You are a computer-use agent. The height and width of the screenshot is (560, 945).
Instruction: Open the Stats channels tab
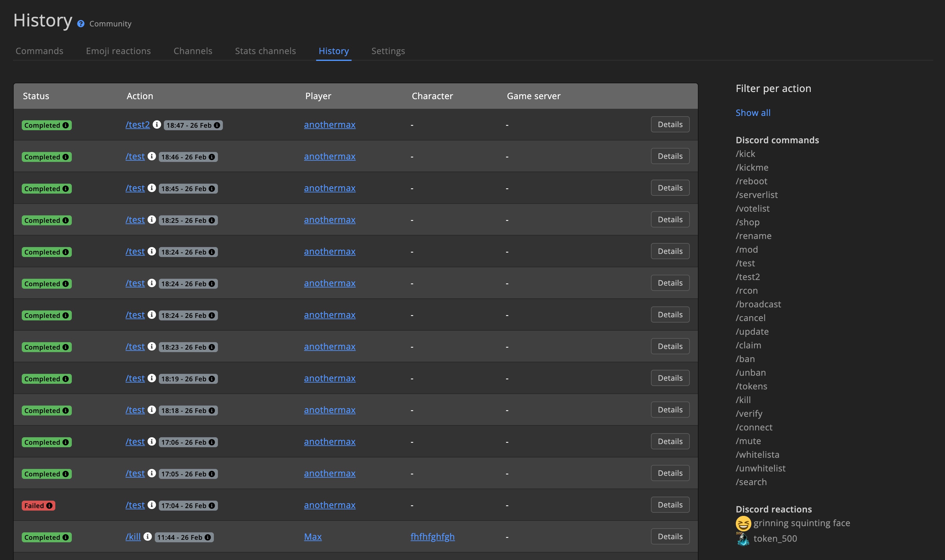(265, 51)
